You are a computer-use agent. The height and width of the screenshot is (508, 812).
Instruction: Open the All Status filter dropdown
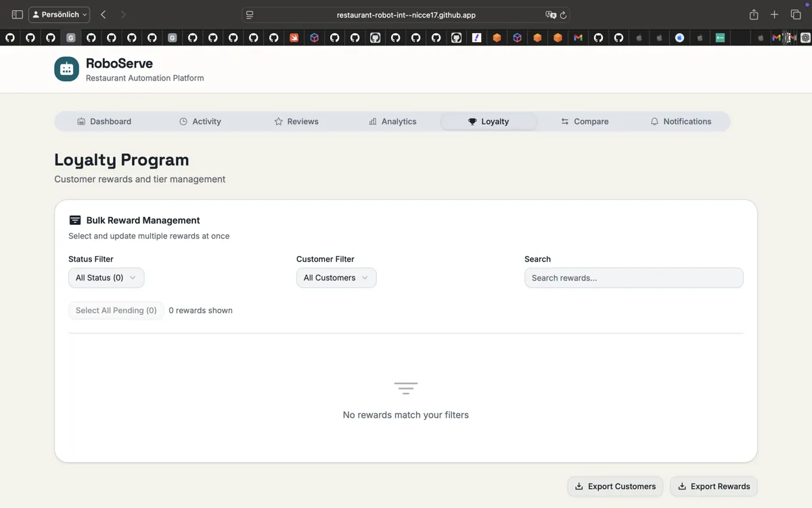coord(106,278)
